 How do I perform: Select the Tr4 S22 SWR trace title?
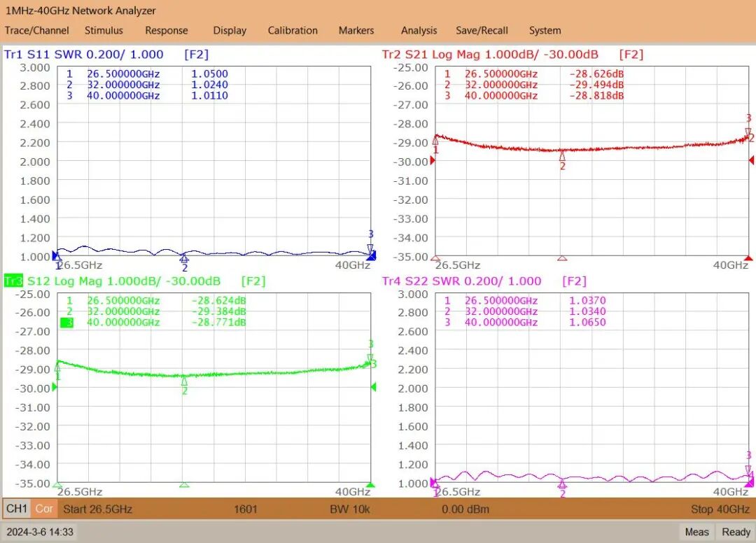tap(461, 281)
